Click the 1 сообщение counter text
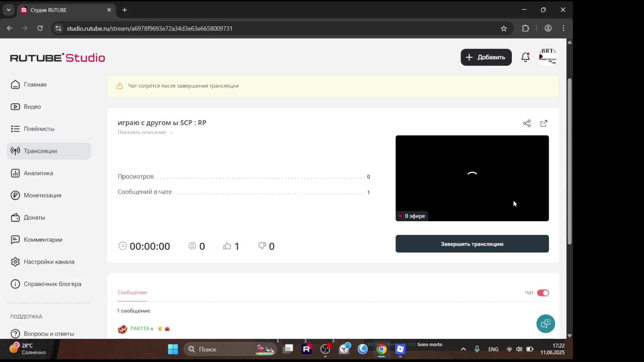 tap(133, 311)
